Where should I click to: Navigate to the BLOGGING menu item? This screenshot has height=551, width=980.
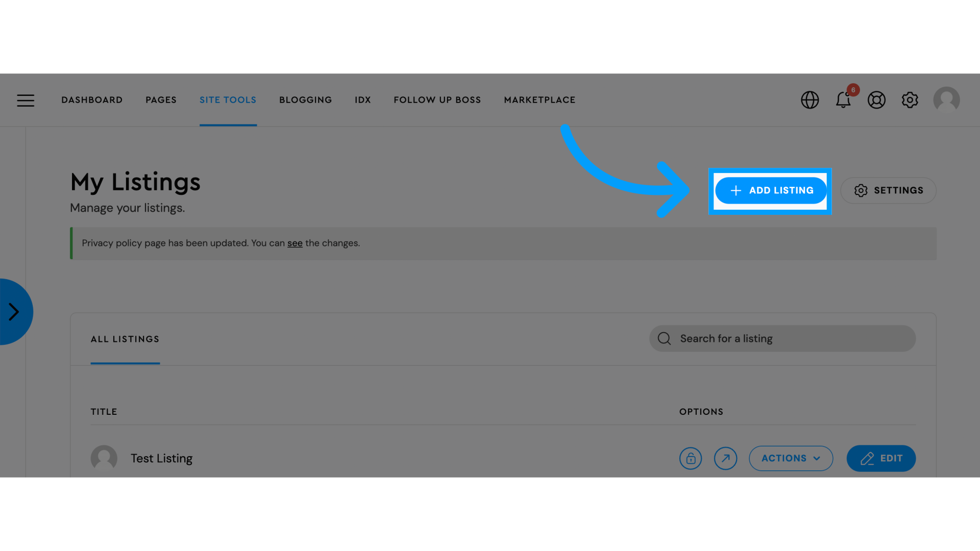pyautogui.click(x=306, y=100)
